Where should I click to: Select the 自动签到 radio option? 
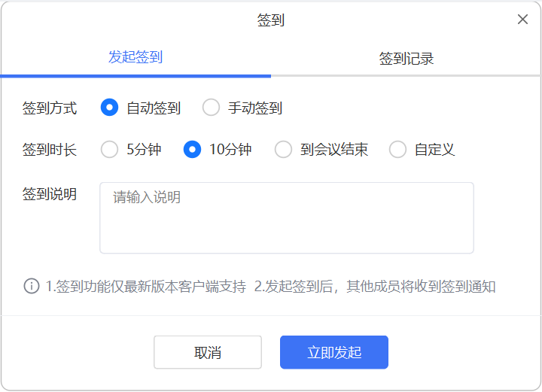(110, 108)
